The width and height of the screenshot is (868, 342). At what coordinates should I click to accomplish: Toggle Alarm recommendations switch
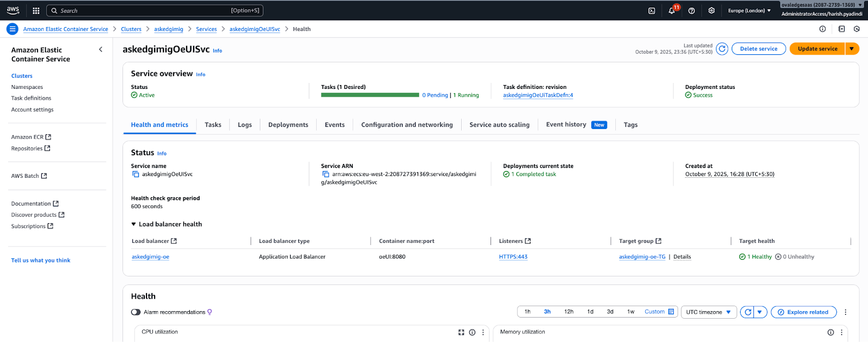[136, 312]
